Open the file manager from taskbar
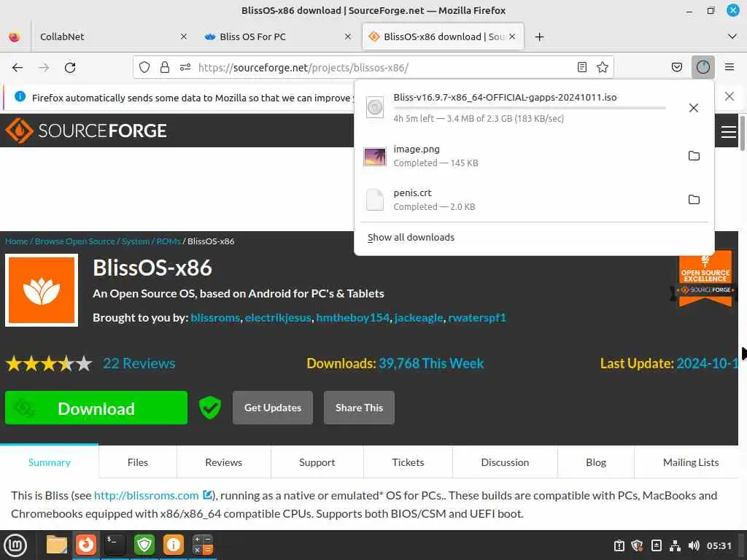The image size is (747, 560). (57, 544)
